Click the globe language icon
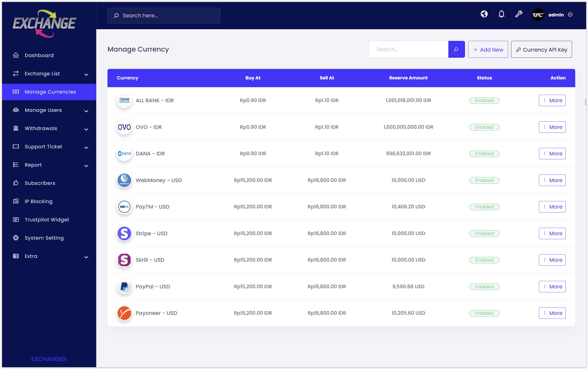Screen dimensions: 588x369 (x=484, y=14)
